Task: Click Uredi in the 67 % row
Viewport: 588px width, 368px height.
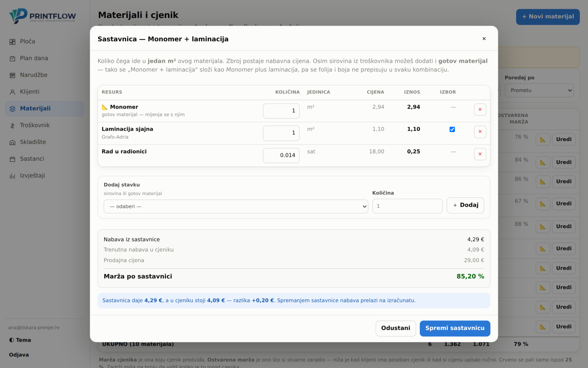Action: point(563,204)
